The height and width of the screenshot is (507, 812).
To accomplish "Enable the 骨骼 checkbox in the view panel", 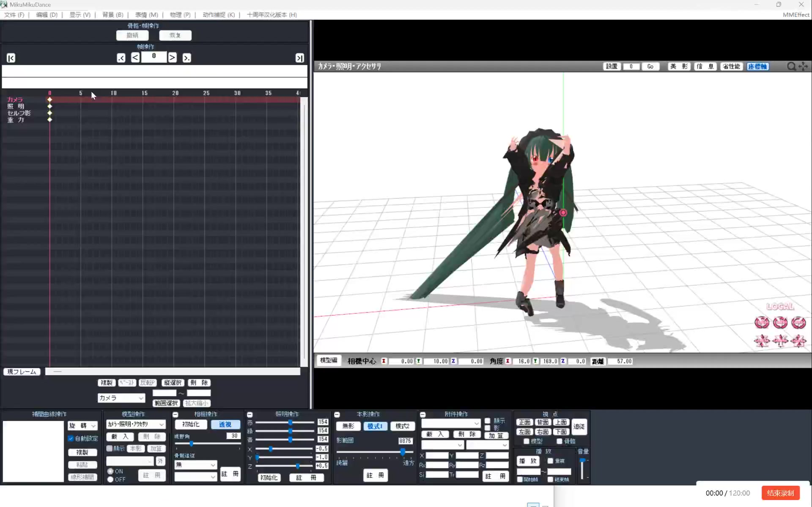I will (560, 441).
